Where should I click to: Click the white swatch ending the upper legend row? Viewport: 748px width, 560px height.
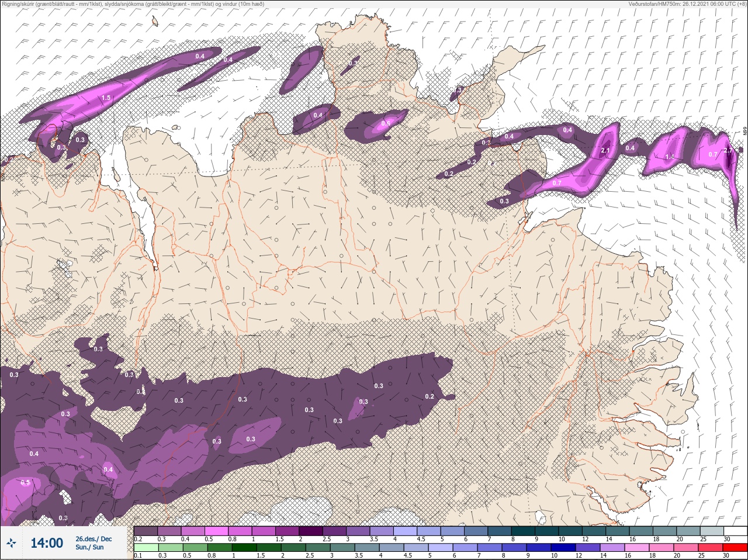[x=736, y=531]
